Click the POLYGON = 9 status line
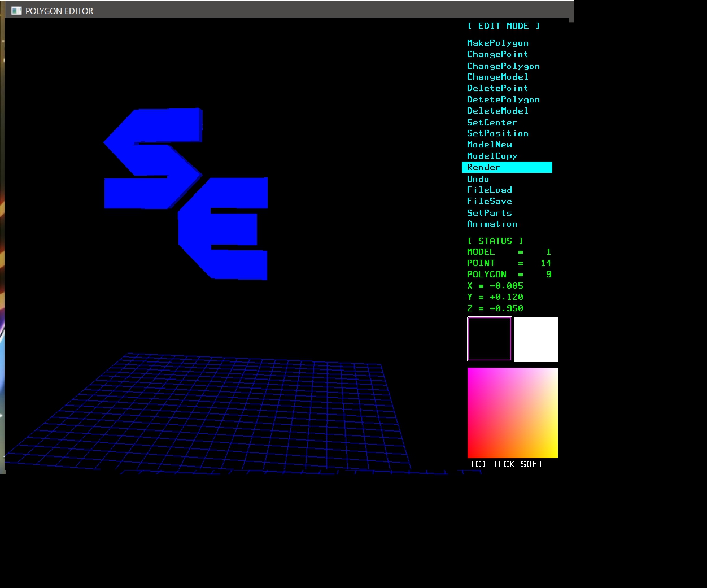The height and width of the screenshot is (588, 707). [x=509, y=275]
